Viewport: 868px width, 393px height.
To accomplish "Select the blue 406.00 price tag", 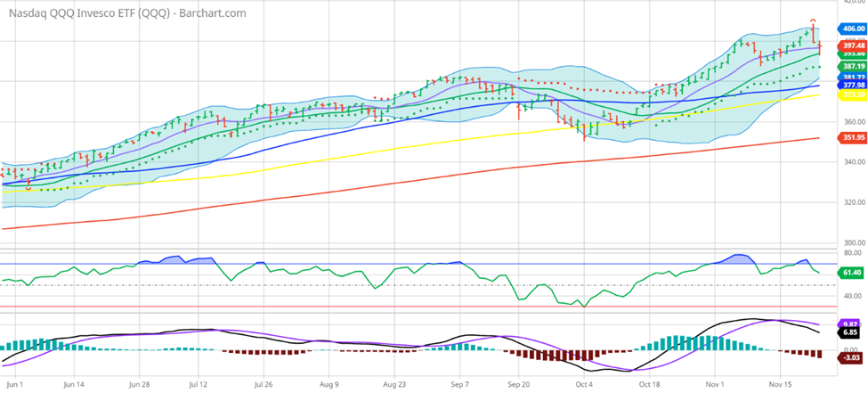I will point(853,29).
